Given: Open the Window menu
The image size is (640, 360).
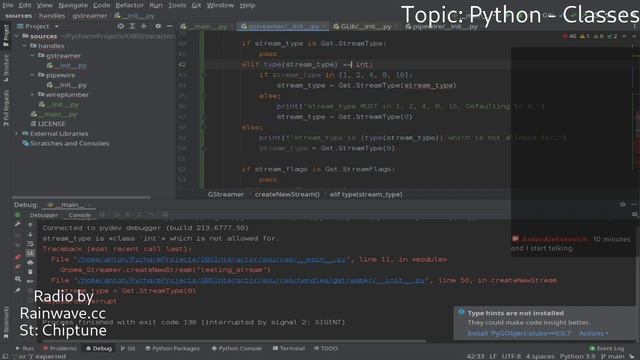Looking at the screenshot, I should tap(220, 5).
